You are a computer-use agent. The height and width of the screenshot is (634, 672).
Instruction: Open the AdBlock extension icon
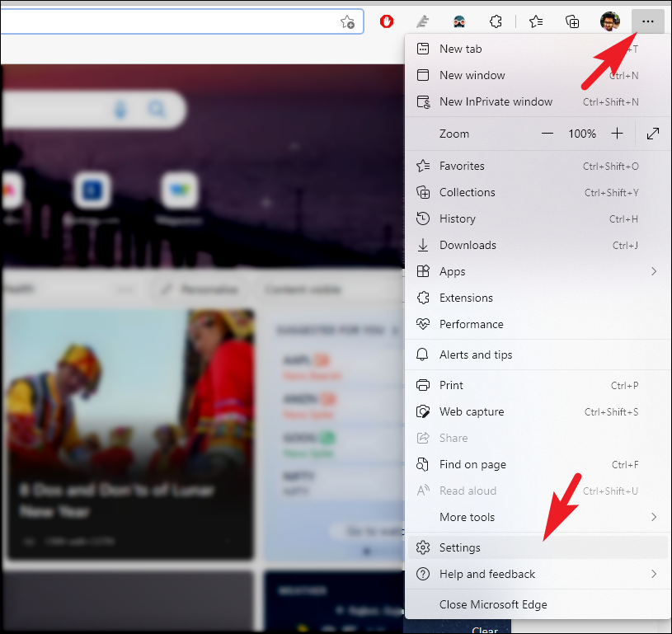point(386,21)
